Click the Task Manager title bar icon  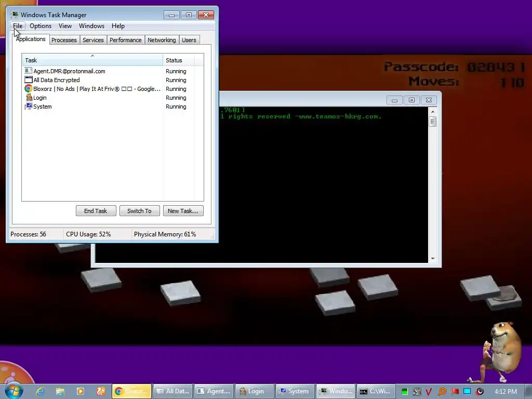coord(14,15)
